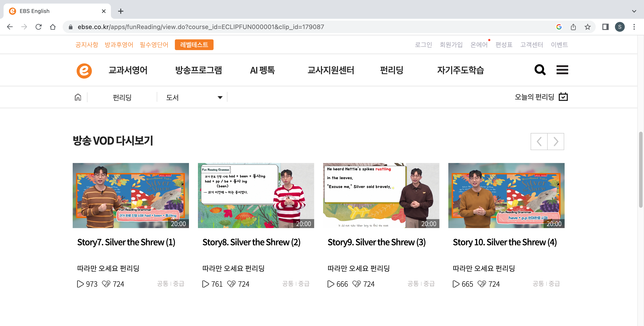Click the 레벨테스트 button
The width and height of the screenshot is (644, 326).
[x=194, y=45]
